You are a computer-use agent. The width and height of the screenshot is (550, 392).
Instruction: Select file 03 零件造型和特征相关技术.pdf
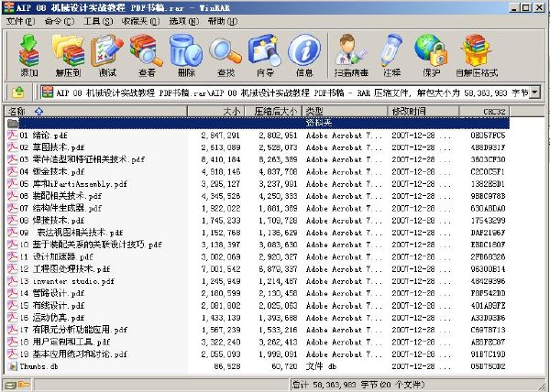82,159
